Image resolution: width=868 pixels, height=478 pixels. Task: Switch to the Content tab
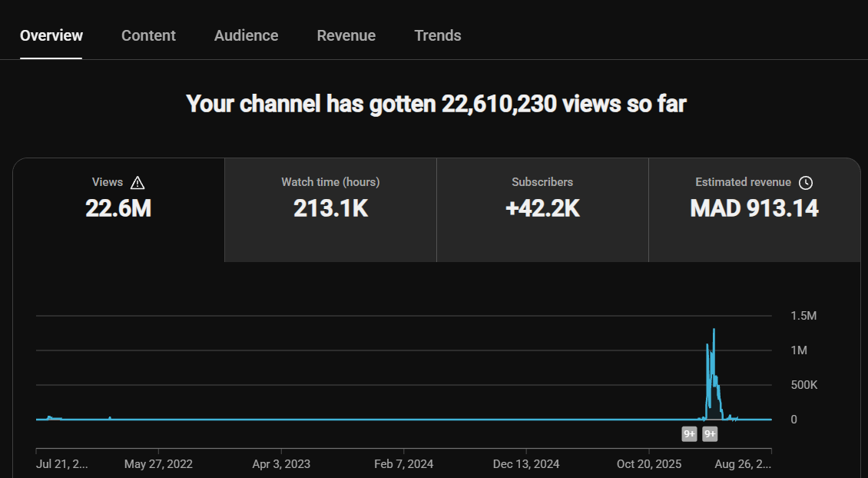[x=148, y=35]
